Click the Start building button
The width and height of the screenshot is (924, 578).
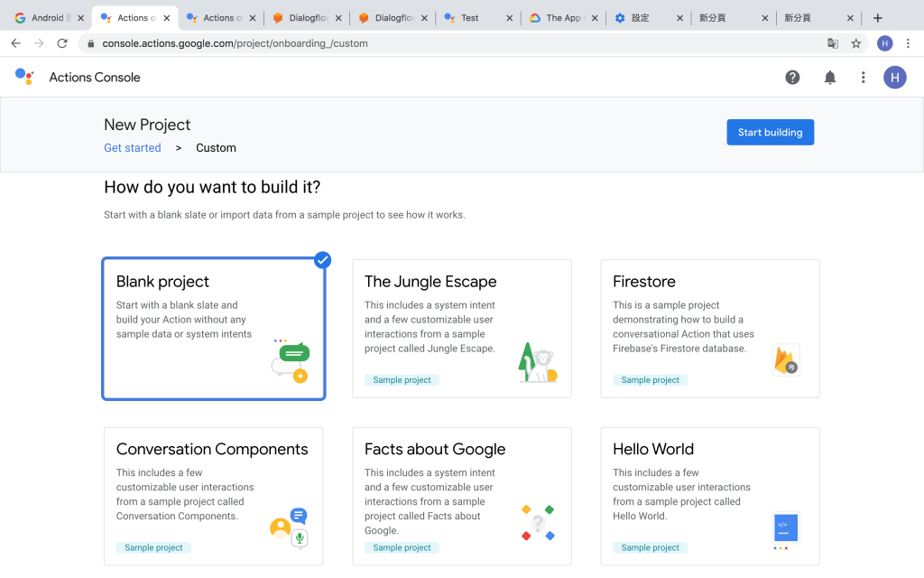770,133
